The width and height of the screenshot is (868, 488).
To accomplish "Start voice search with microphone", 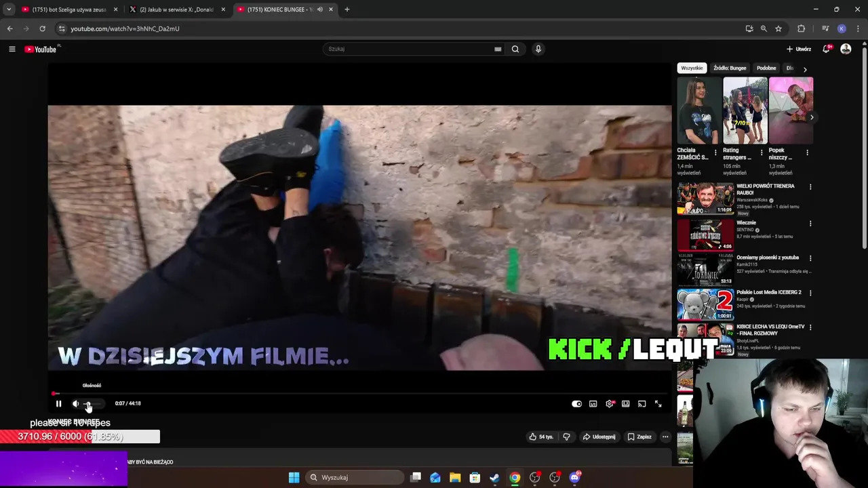I will click(538, 49).
